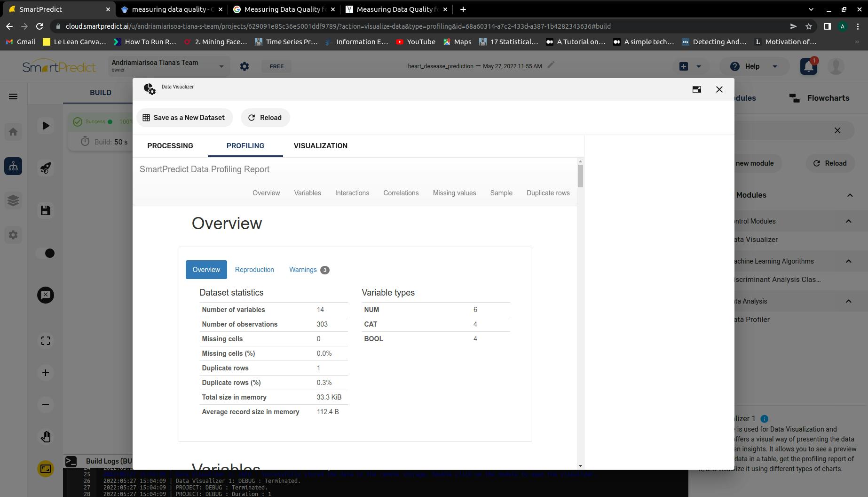Open the hamburger menu in left sidebar
868x497 pixels.
(13, 96)
